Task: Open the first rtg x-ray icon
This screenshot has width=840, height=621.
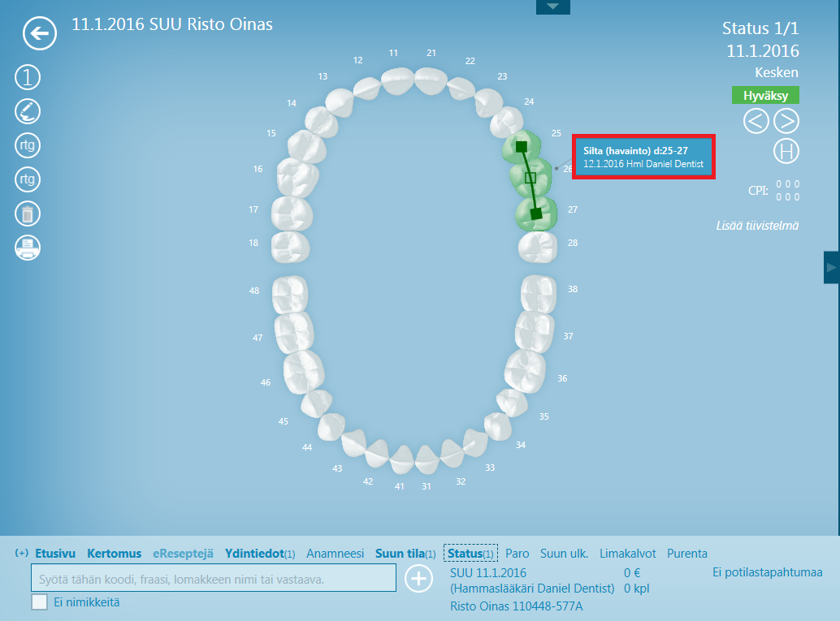Action: click(x=28, y=146)
